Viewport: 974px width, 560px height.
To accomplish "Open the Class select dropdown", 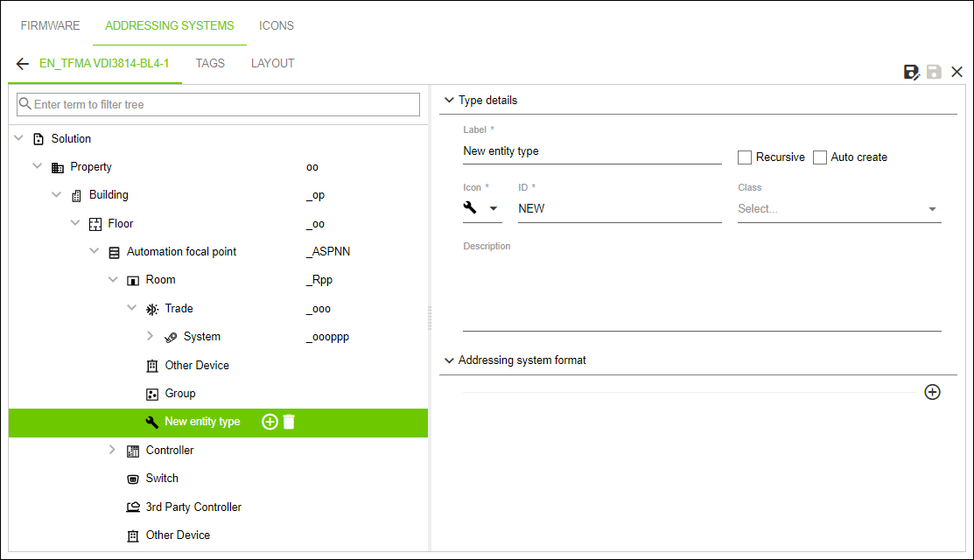I will 838,209.
